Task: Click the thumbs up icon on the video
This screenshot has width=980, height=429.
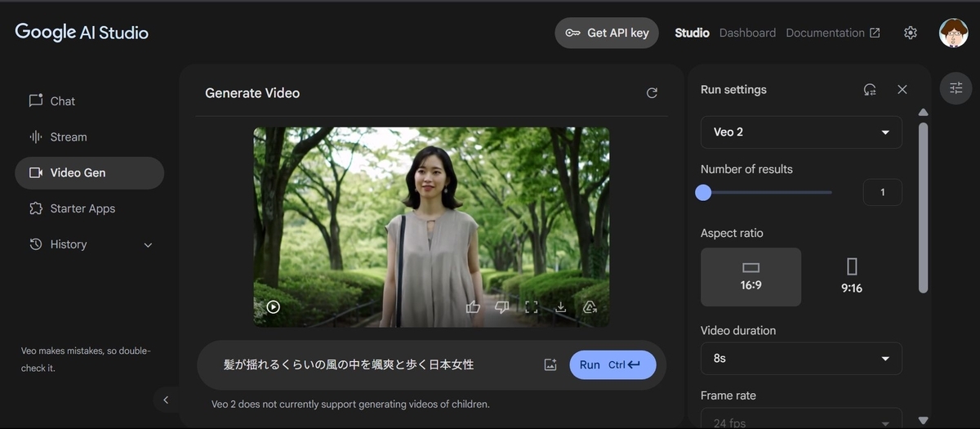Action: (473, 307)
